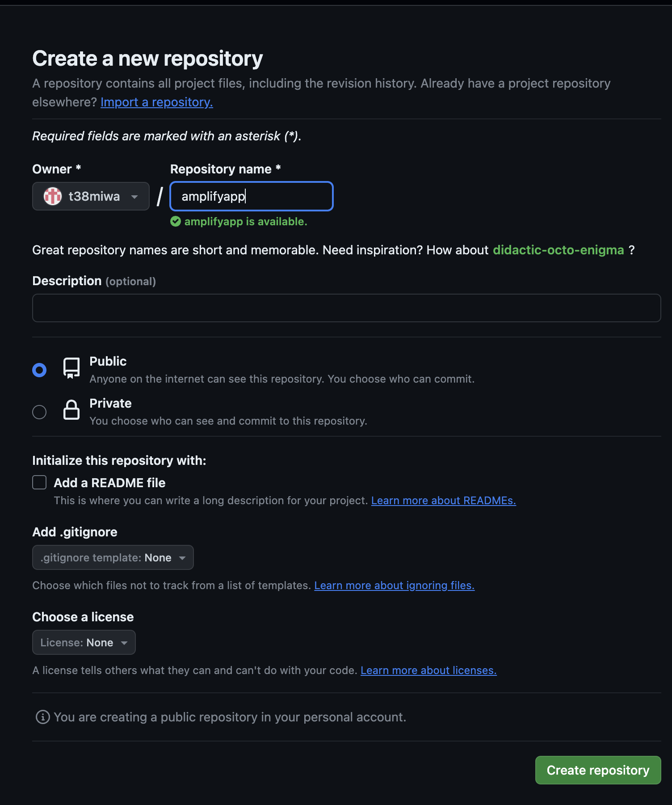Select the Public radio button
This screenshot has width=672, height=805.
pyautogui.click(x=39, y=369)
